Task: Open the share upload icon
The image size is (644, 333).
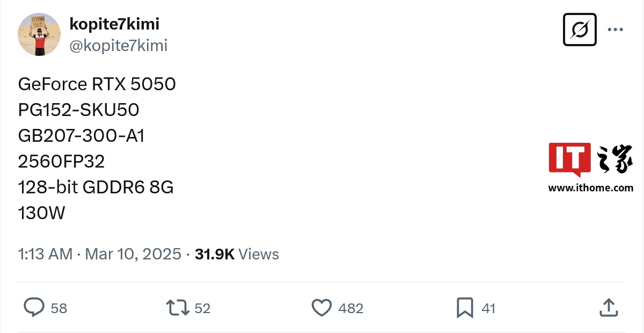Action: click(x=608, y=308)
